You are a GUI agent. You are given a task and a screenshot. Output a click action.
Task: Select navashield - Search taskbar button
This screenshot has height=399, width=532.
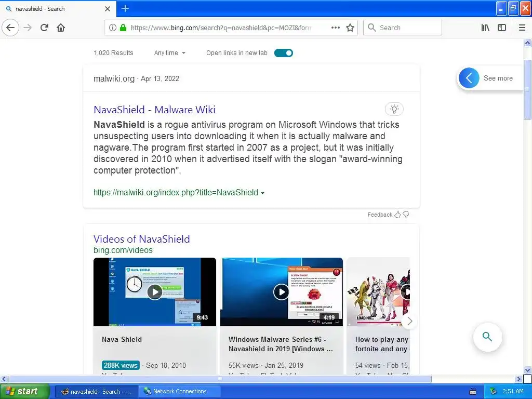(x=96, y=391)
